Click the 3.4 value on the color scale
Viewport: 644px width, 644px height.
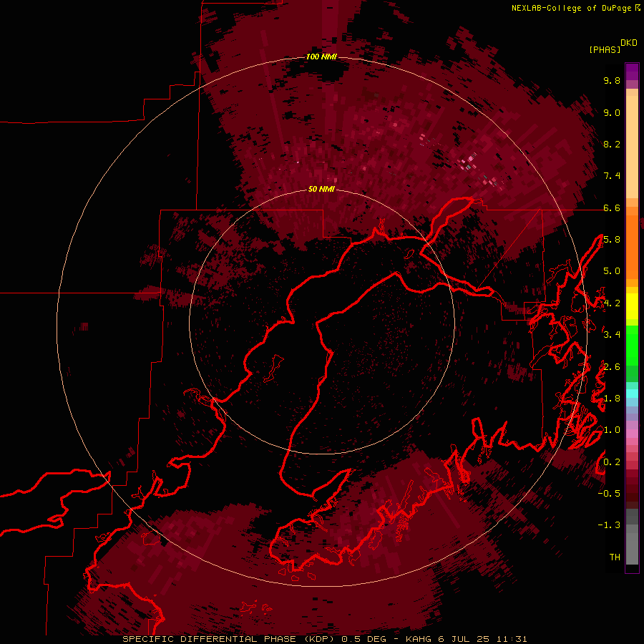click(x=612, y=335)
